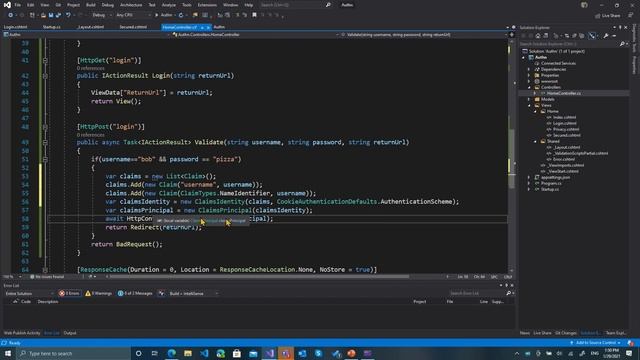Toggle Show All Files in Solution Explorer
Screen dimensions: 640x360
582,36
